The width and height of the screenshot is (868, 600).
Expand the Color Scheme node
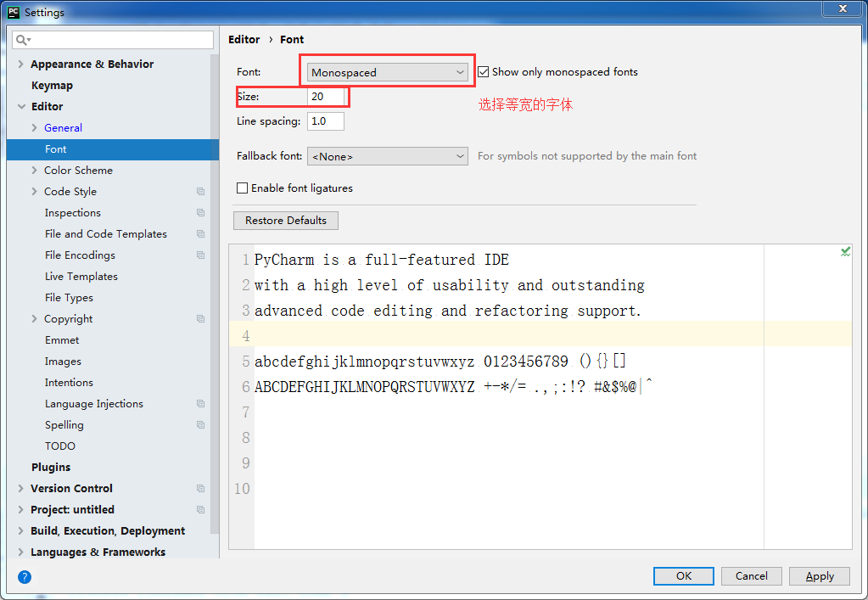[x=34, y=171]
